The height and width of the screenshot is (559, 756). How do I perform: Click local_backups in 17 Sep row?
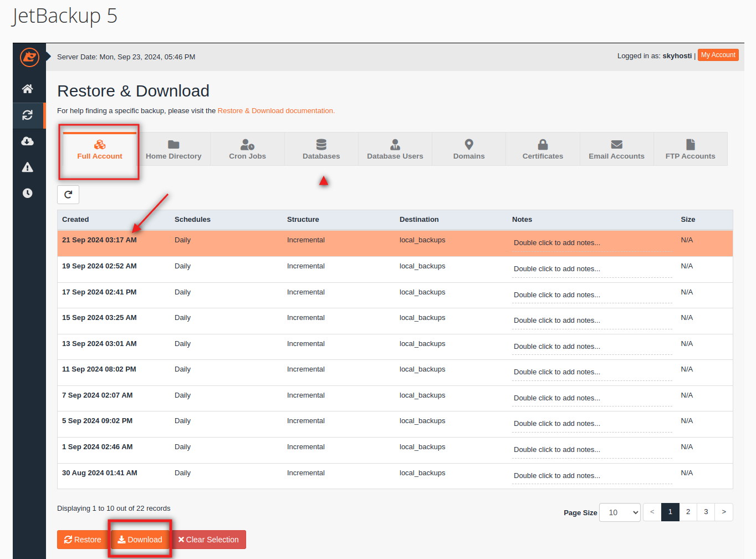click(422, 292)
